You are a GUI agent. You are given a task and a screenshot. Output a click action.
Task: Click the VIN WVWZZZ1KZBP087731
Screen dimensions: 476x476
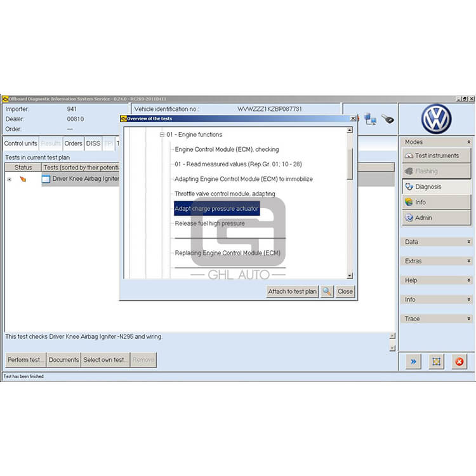coord(270,109)
